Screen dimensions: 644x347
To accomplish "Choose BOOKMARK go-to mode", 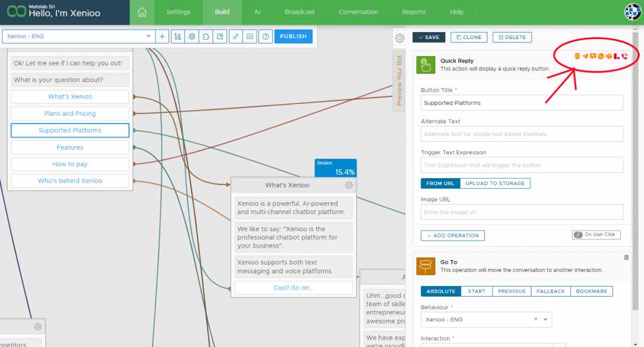I will (591, 291).
